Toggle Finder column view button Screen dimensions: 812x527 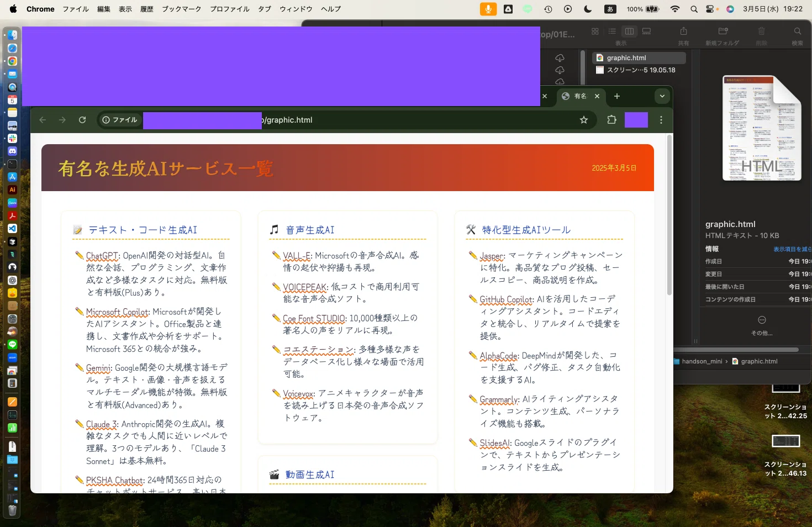coord(629,31)
